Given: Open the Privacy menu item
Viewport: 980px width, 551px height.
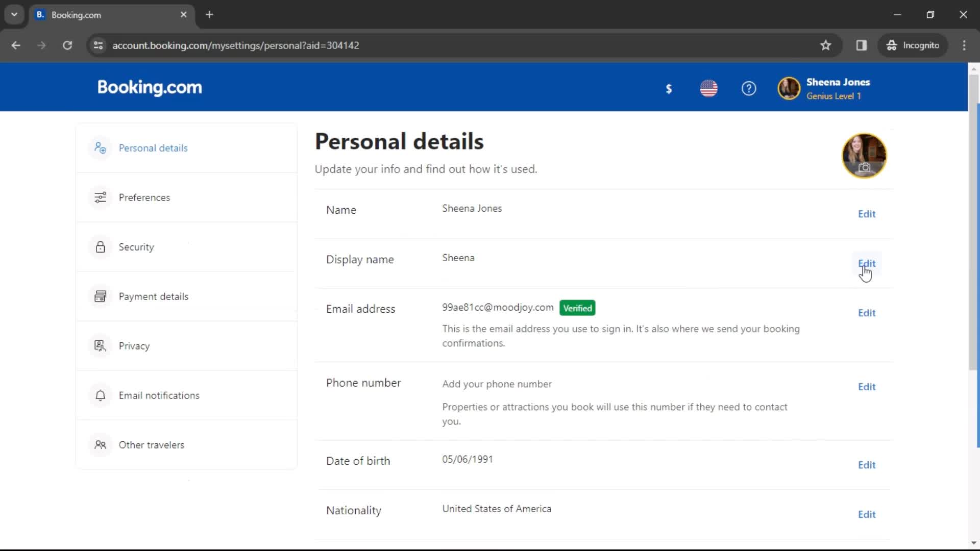Looking at the screenshot, I should (187, 346).
